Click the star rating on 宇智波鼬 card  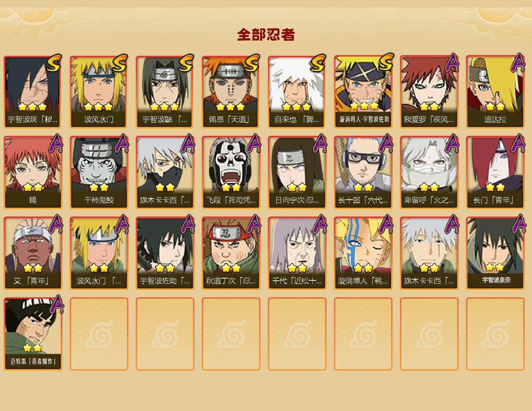pyautogui.click(x=164, y=107)
